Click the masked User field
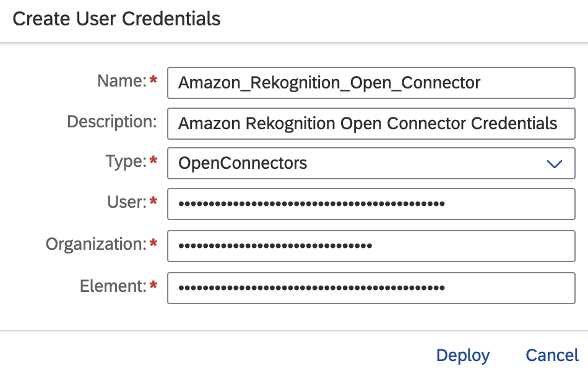 pyautogui.click(x=370, y=203)
